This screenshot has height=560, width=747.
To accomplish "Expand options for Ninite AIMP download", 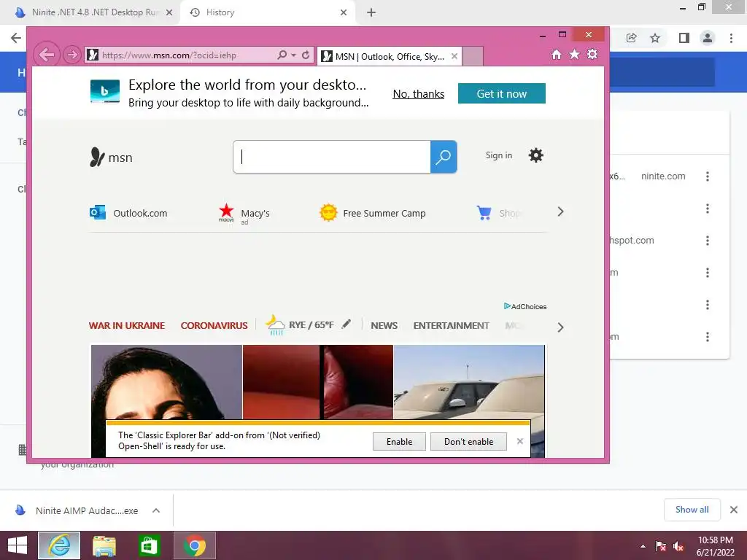I will click(156, 510).
